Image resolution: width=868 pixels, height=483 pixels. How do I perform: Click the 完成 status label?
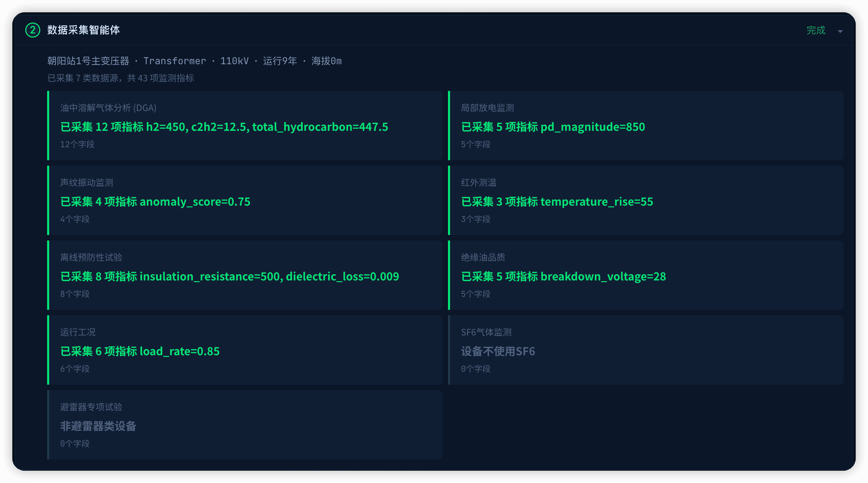click(816, 30)
